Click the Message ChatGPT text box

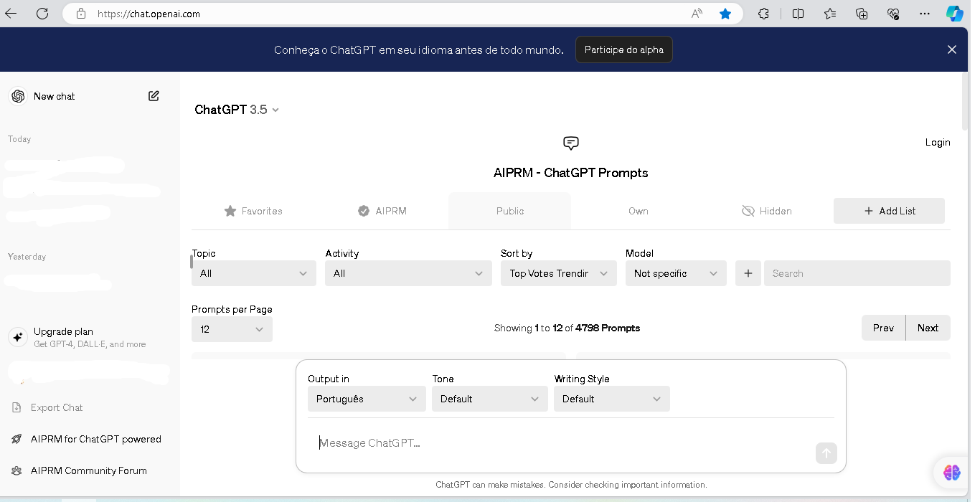pos(563,443)
